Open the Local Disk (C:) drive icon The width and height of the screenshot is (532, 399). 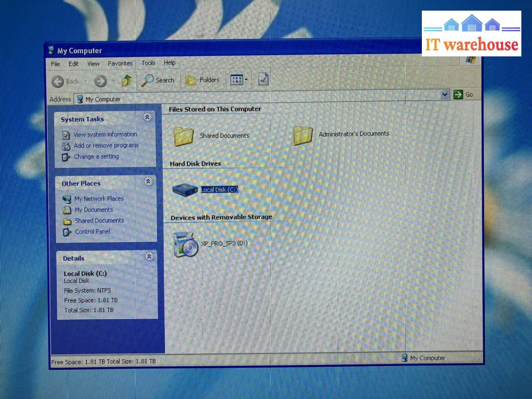tap(185, 190)
